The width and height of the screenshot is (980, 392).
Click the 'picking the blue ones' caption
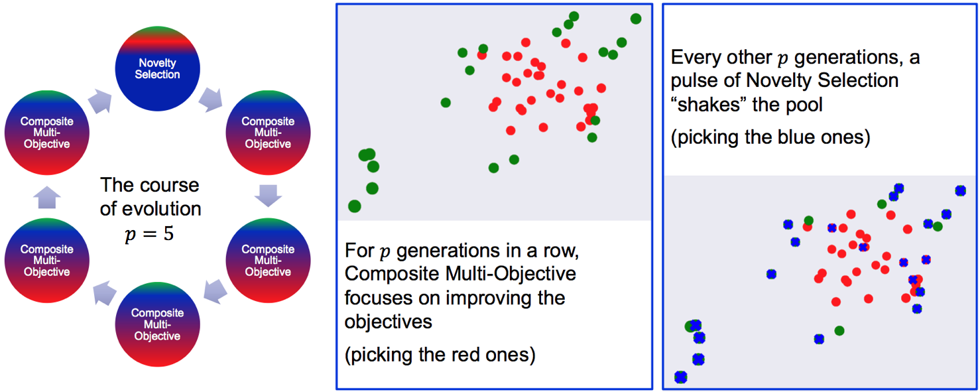770,138
